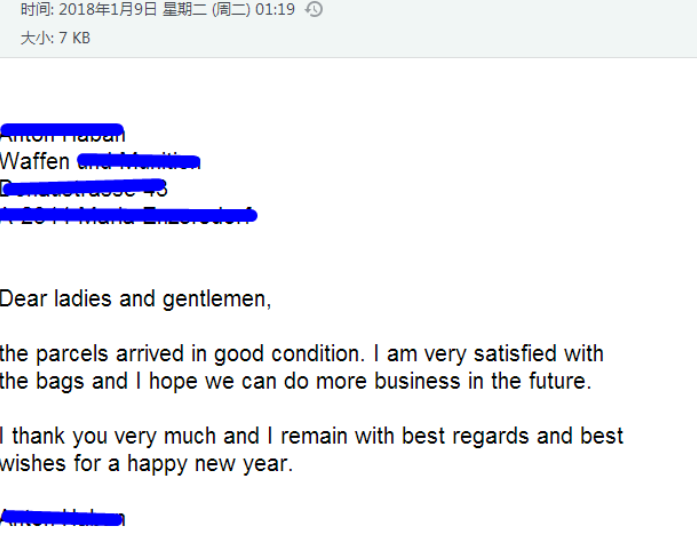Image resolution: width=697 pixels, height=556 pixels.
Task: Click the first redacted sender name line
Action: tap(62, 133)
